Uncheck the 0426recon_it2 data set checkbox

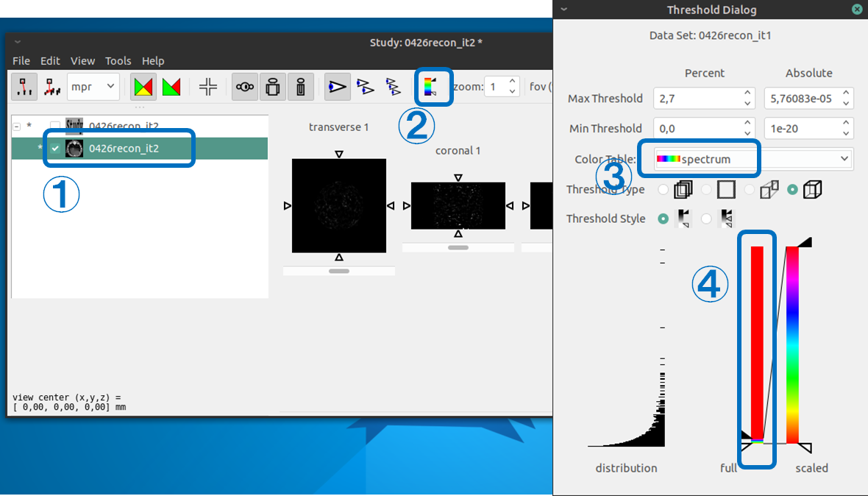pos(55,149)
